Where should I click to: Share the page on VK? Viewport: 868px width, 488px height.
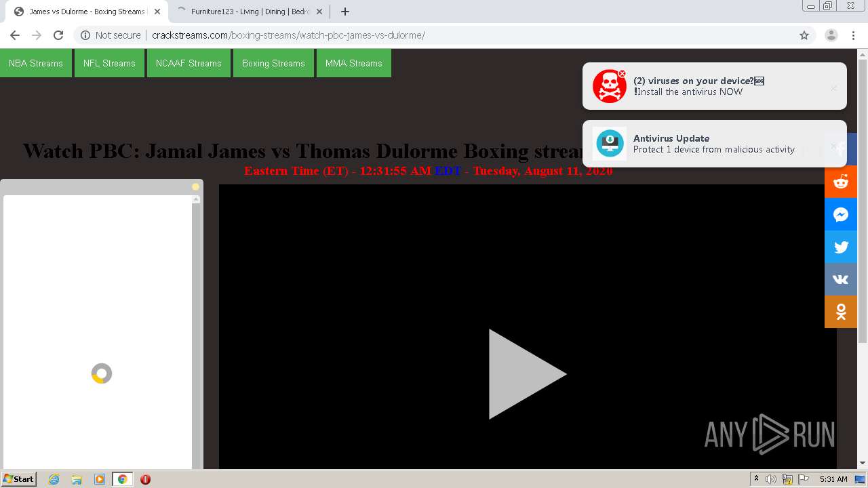pyautogui.click(x=841, y=279)
